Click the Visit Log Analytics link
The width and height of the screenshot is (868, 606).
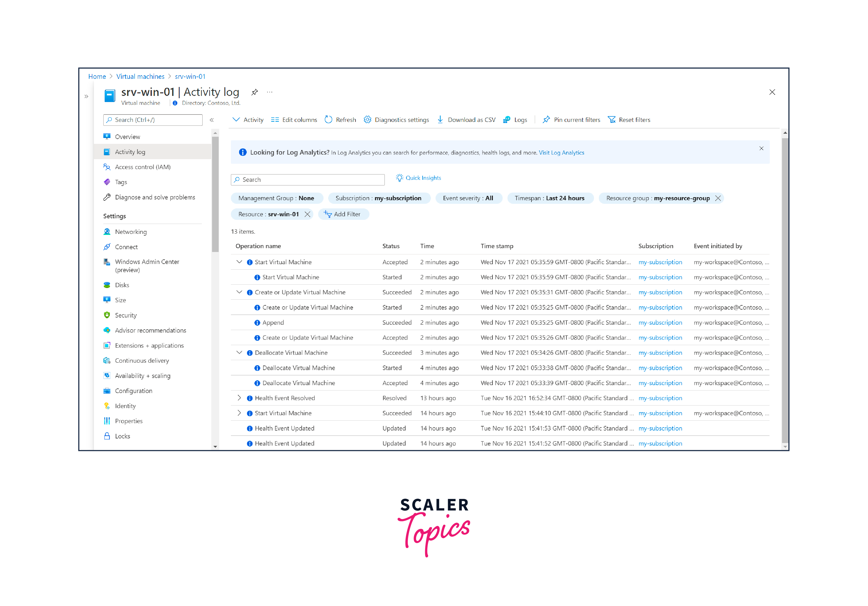tap(561, 153)
